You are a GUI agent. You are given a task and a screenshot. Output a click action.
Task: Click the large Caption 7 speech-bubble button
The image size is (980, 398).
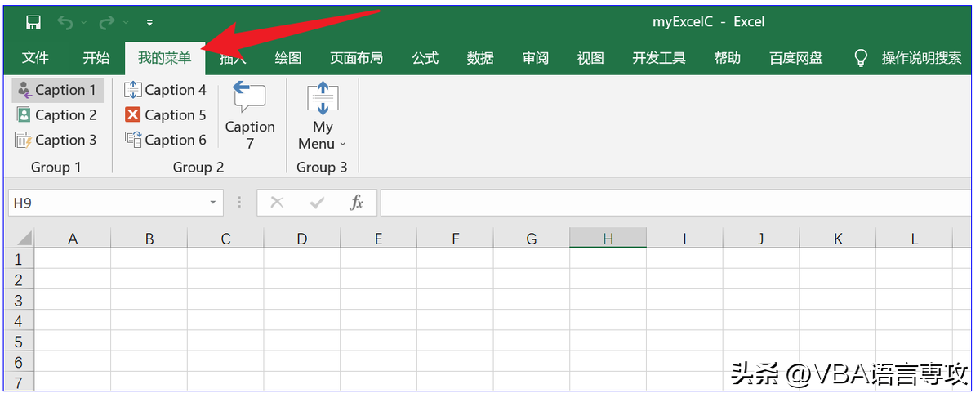pyautogui.click(x=250, y=115)
